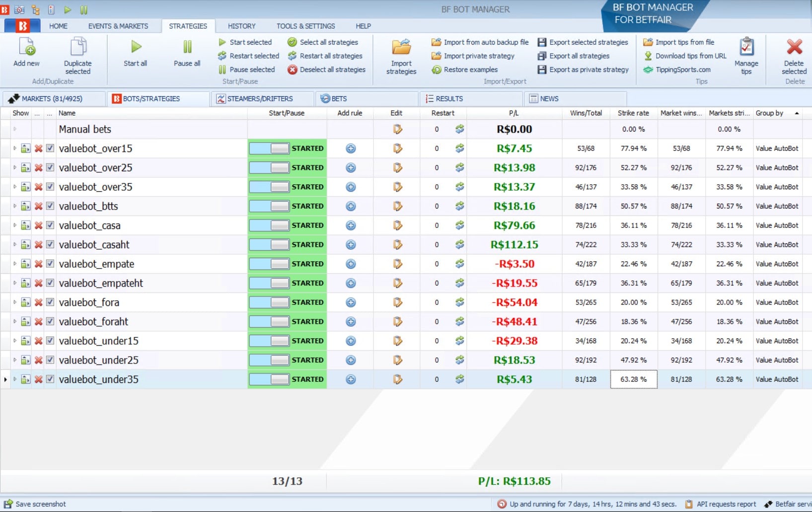The image size is (812, 512).
Task: Restart valuebot_fora strategy icon
Action: pos(460,302)
